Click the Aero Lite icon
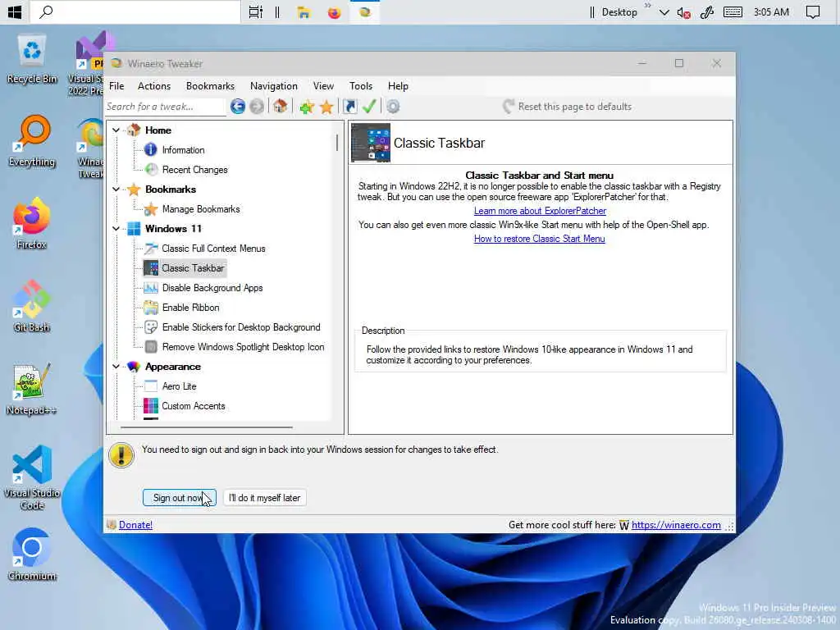 click(151, 386)
